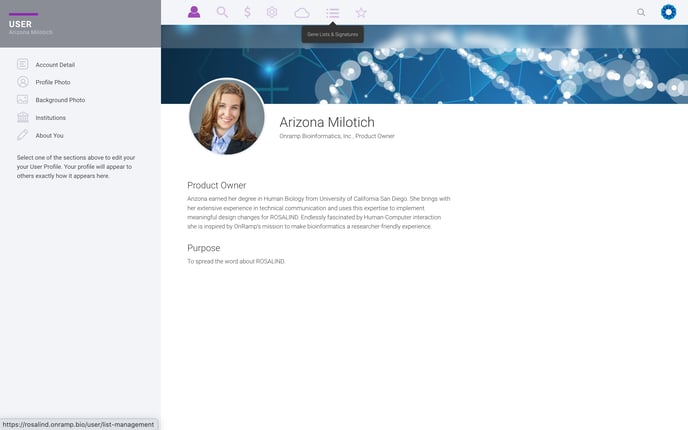
Task: Open Gene Lists & Signatures list icon
Action: coord(332,13)
